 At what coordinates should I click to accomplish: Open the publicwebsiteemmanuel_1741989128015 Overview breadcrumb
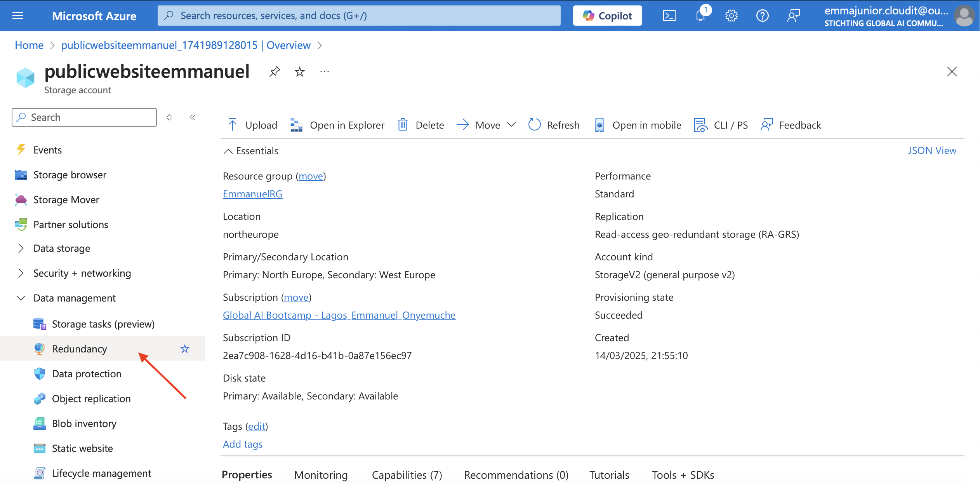pyautogui.click(x=186, y=45)
